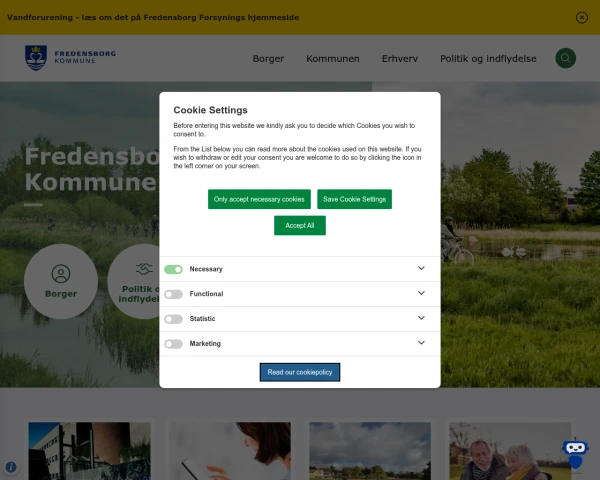Open the Kommunen menu item

[332, 59]
